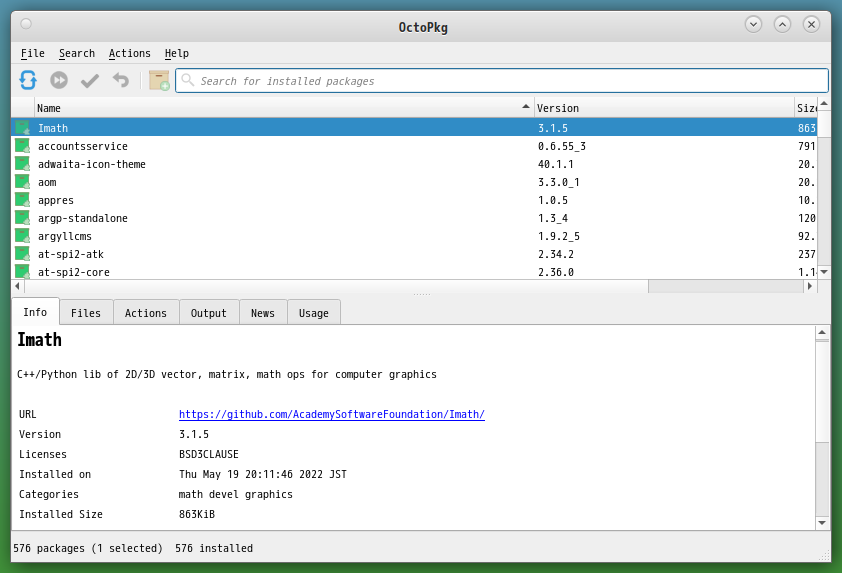Click the BSD3CLAUSE license value
The width and height of the screenshot is (842, 573).
[x=208, y=454]
